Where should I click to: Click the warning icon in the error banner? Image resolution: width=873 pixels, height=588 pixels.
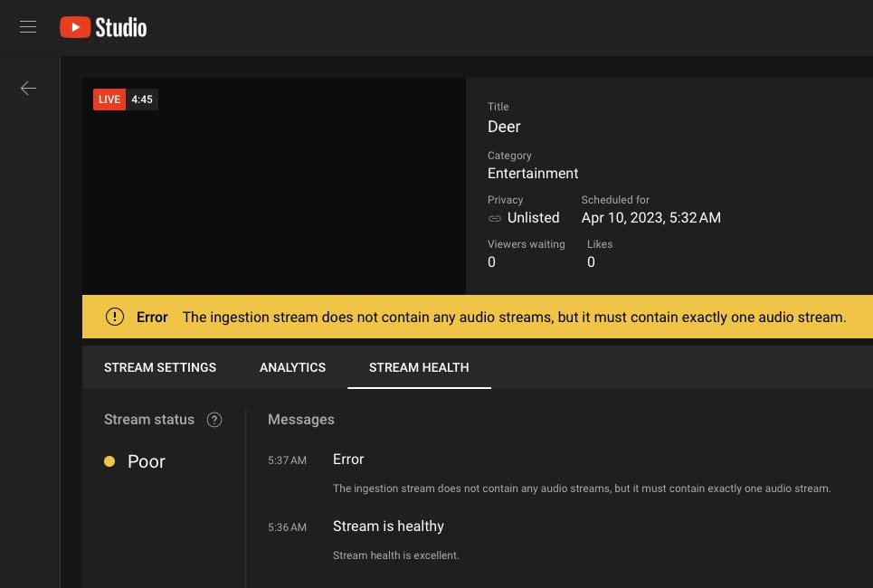pos(115,317)
